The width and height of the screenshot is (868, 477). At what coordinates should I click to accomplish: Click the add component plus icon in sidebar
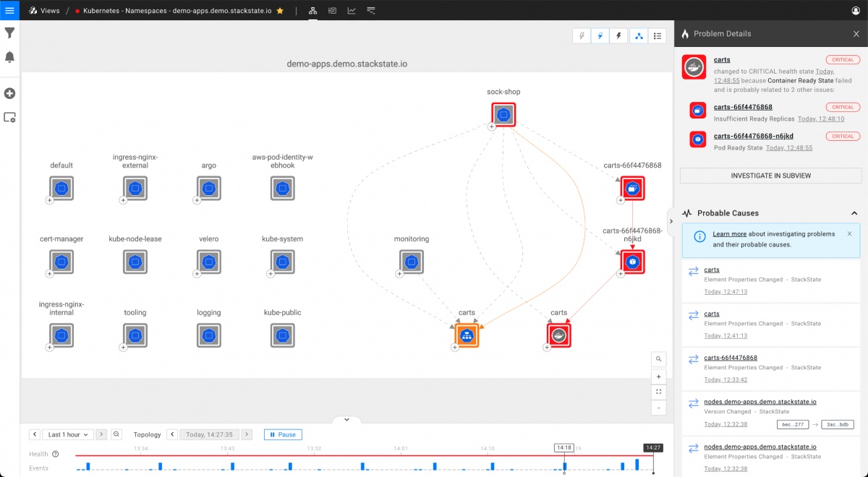pos(10,93)
